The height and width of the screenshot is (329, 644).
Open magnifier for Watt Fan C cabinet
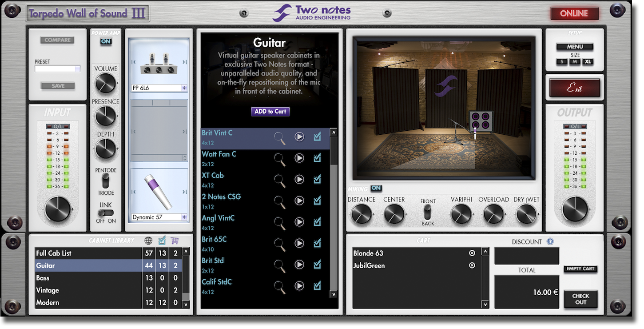[280, 160]
